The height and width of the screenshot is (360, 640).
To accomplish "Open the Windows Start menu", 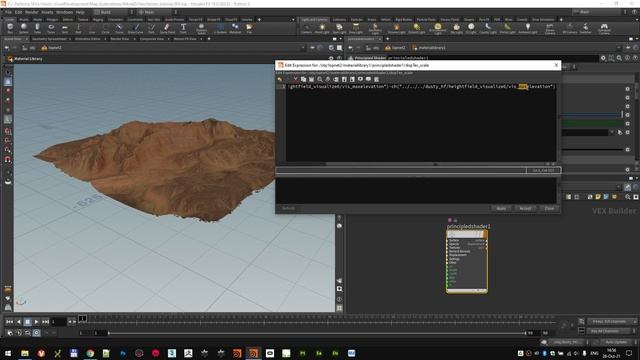I will coord(8,353).
